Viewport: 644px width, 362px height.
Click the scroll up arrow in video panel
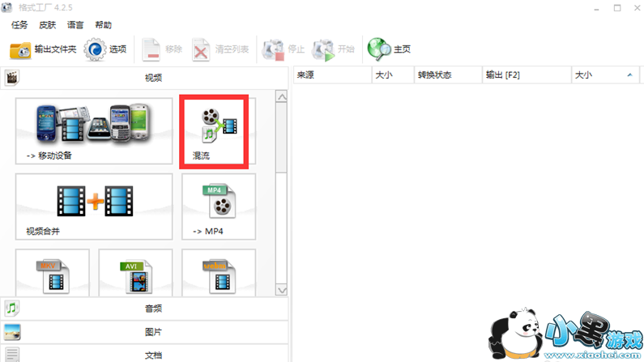(282, 97)
